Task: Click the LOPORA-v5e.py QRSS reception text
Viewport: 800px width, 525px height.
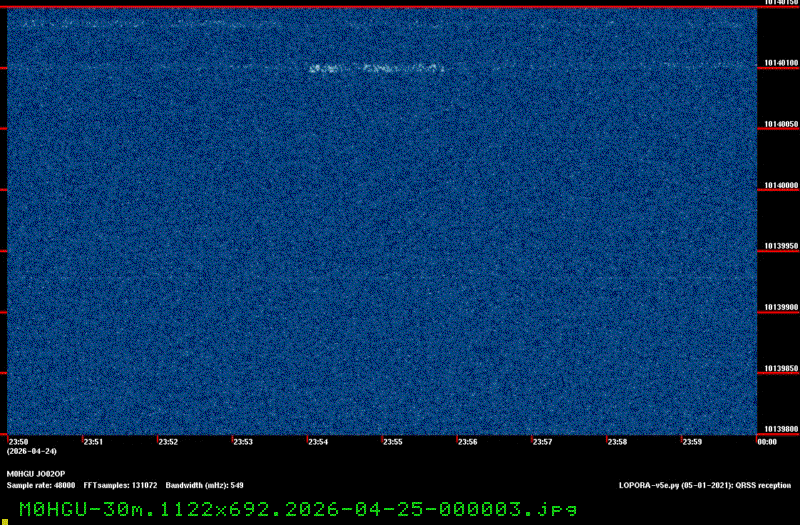Action: click(x=705, y=486)
